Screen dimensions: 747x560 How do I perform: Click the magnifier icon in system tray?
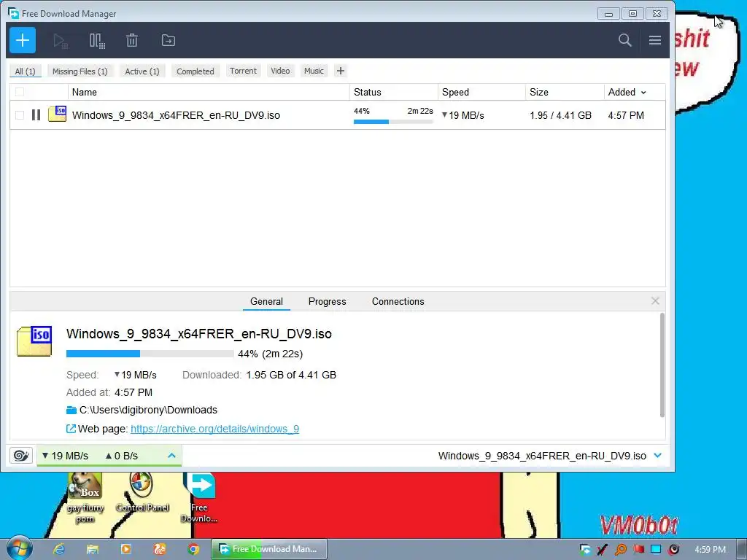pyautogui.click(x=620, y=550)
